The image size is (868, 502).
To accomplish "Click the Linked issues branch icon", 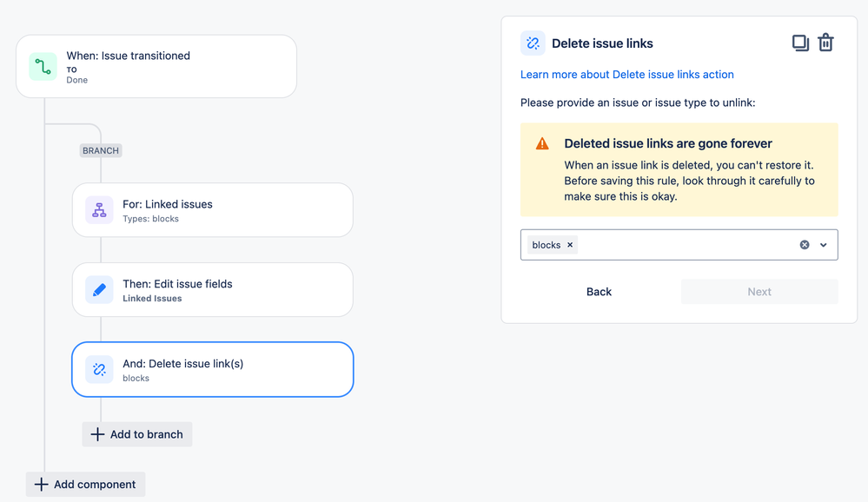I will point(99,210).
